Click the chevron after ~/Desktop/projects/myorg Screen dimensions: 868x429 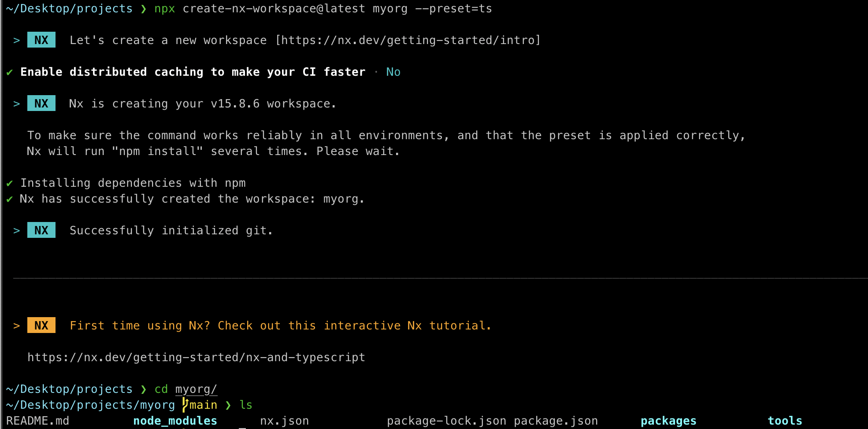pos(229,404)
